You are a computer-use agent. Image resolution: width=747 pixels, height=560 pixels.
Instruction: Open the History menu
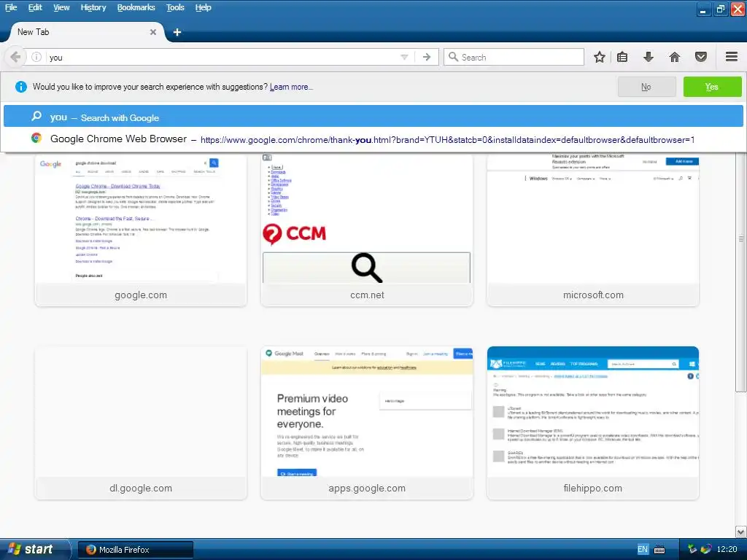93,7
